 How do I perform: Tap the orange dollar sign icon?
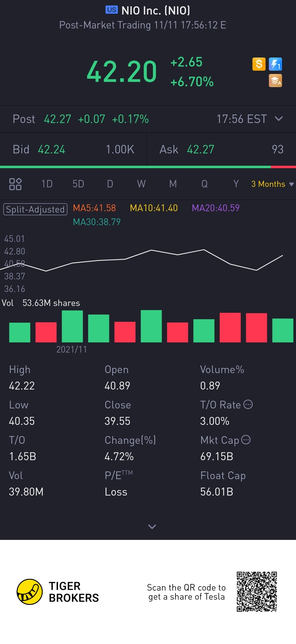tap(259, 64)
